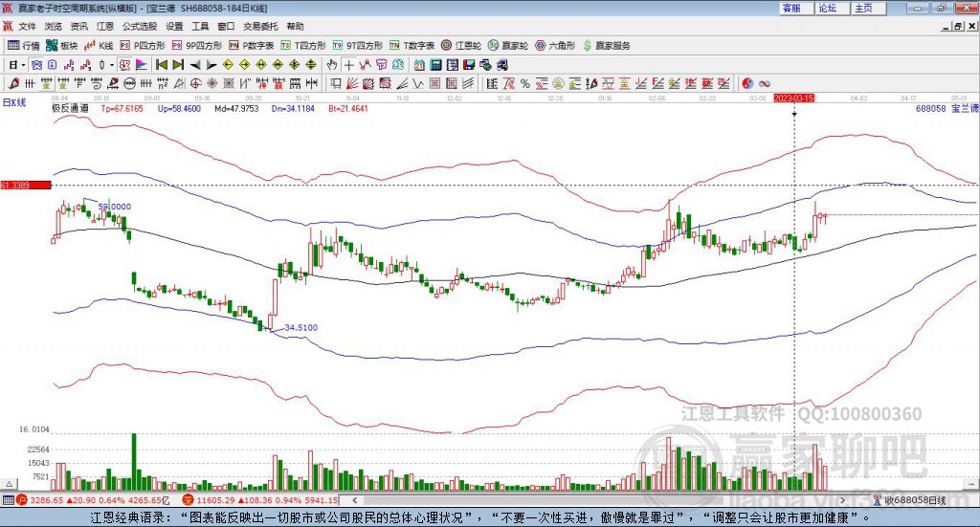
Task: Click the horizontal scrollbar left arrow
Action: pyautogui.click(x=355, y=500)
